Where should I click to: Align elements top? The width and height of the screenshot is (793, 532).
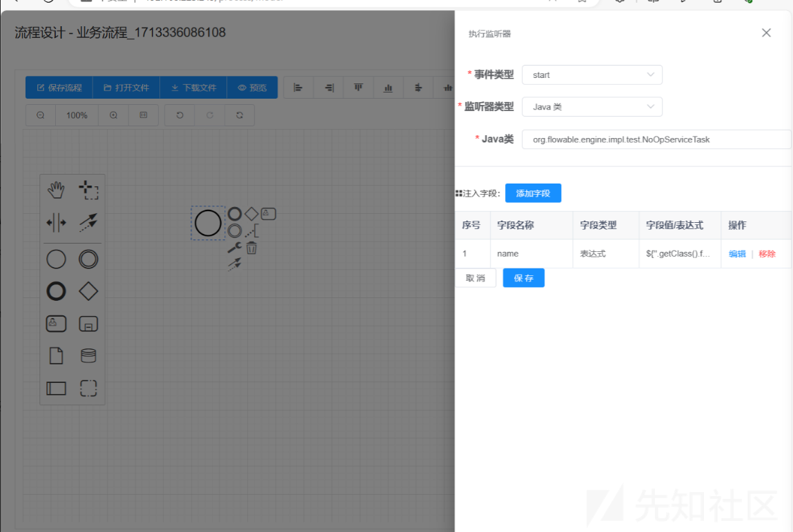pos(359,88)
